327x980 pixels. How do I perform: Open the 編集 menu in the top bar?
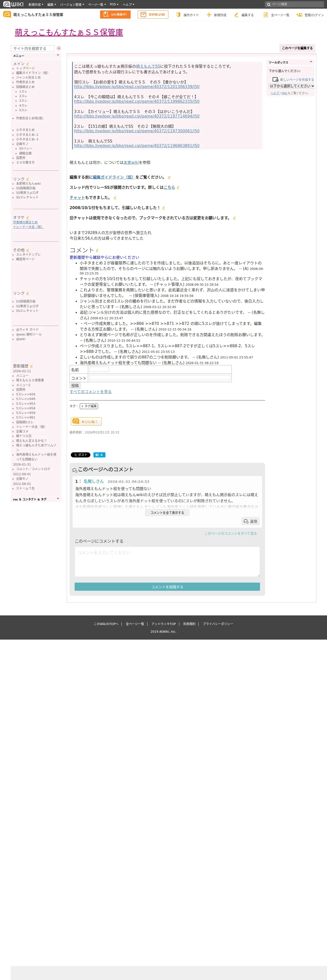coord(52,5)
